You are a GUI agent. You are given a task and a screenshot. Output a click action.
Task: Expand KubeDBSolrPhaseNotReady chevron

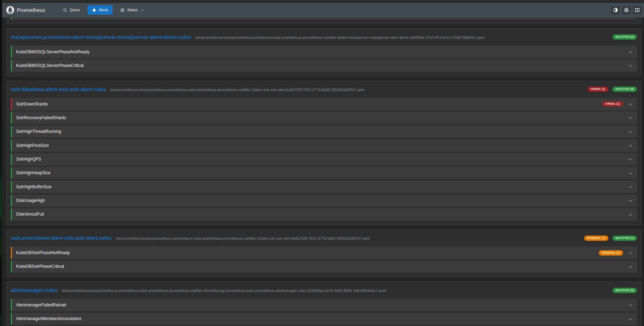(x=630, y=253)
